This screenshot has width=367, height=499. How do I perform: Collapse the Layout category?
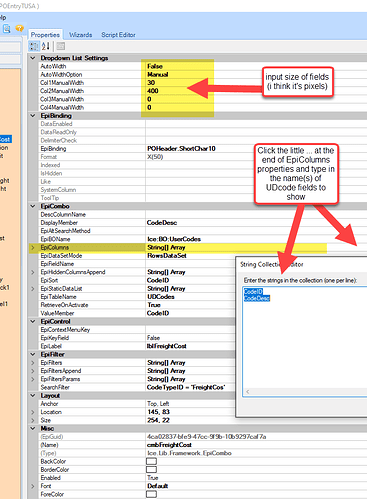click(x=33, y=395)
